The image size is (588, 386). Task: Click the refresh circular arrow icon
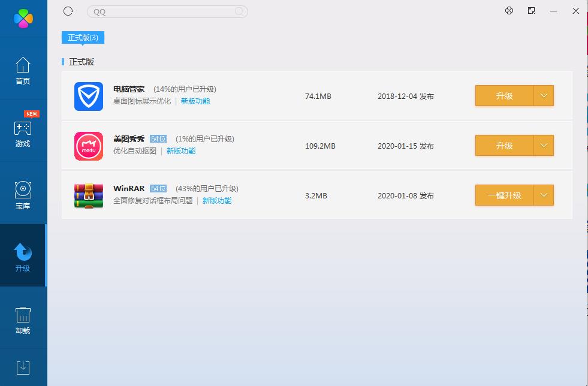(x=68, y=11)
